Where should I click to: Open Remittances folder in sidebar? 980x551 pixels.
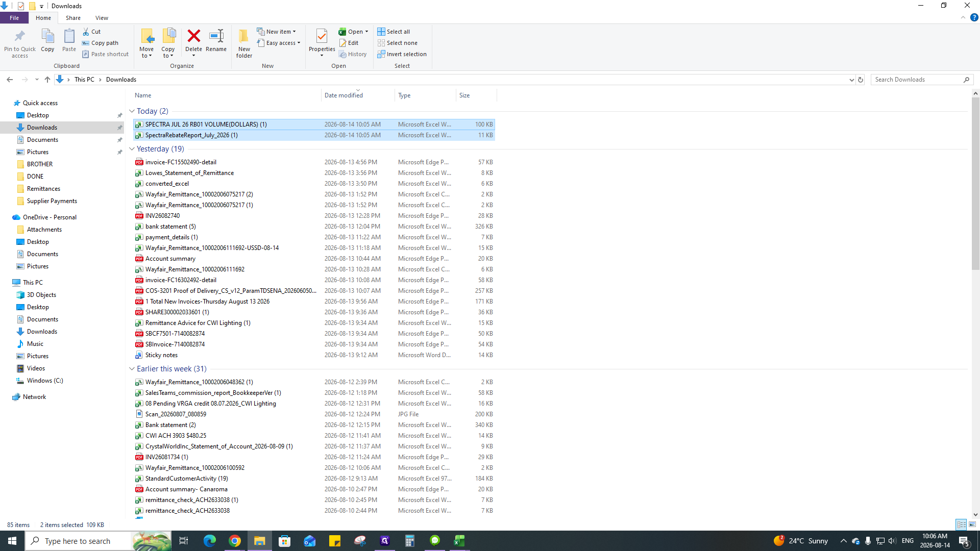tap(43, 189)
